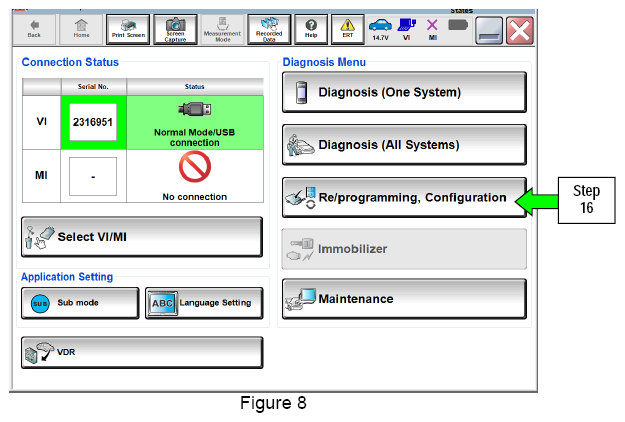Open Language Setting
Screen dimensions: 625x422
[x=204, y=303]
